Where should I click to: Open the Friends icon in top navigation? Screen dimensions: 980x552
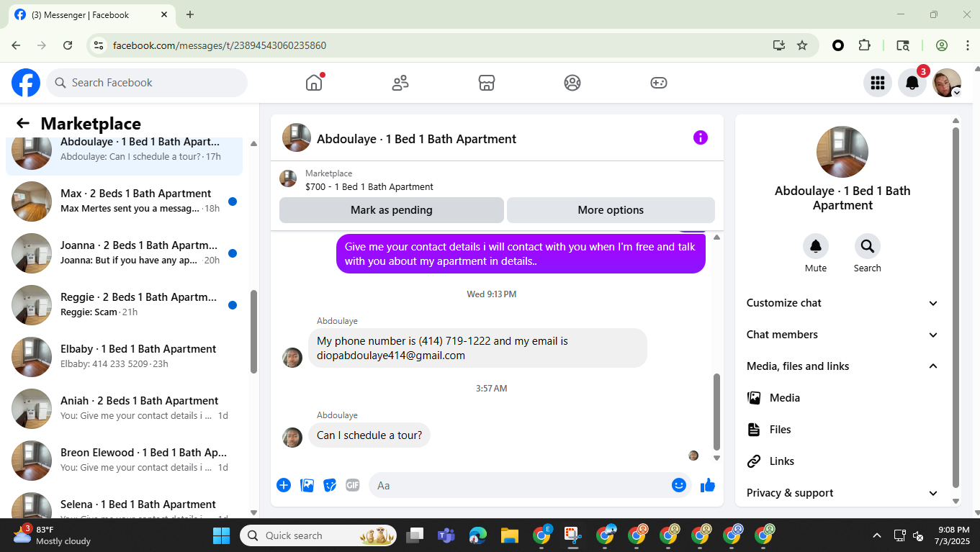400,83
